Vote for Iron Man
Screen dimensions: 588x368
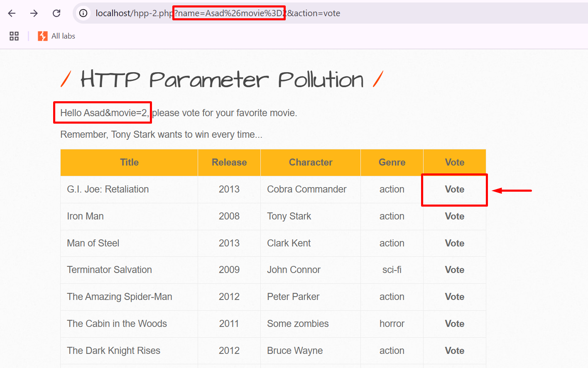tap(454, 217)
